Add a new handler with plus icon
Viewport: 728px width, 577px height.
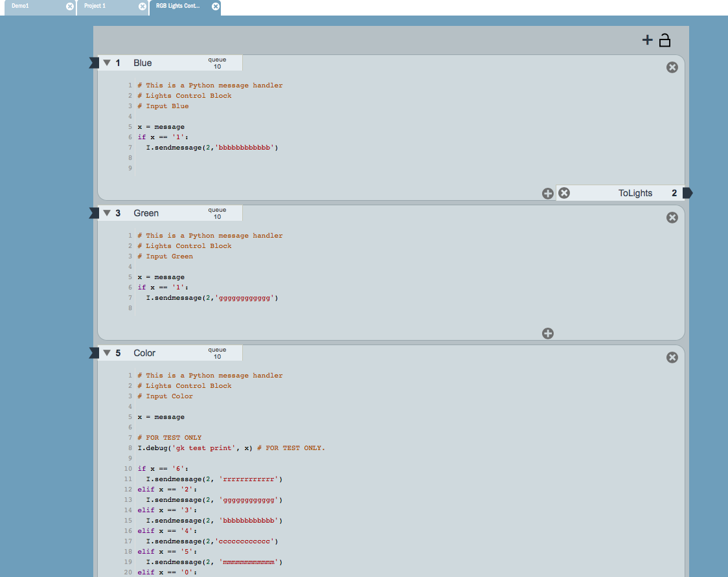pyautogui.click(x=647, y=40)
